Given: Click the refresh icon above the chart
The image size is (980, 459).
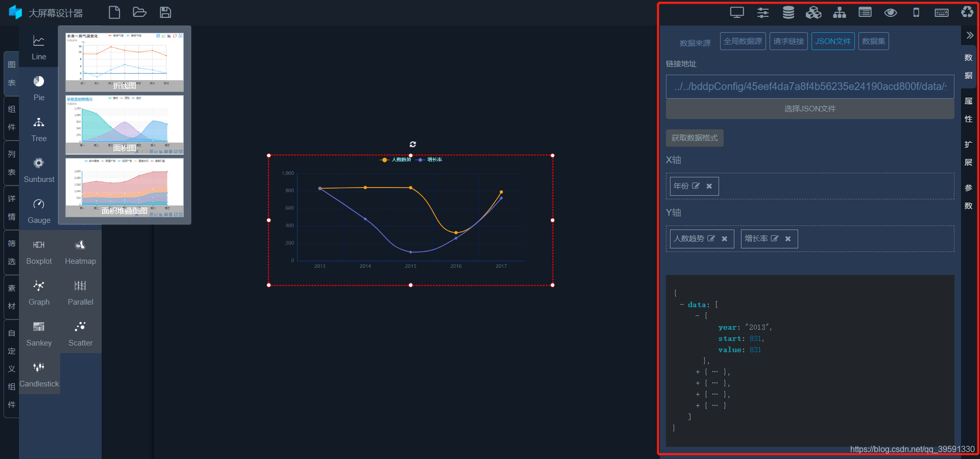Looking at the screenshot, I should 413,144.
